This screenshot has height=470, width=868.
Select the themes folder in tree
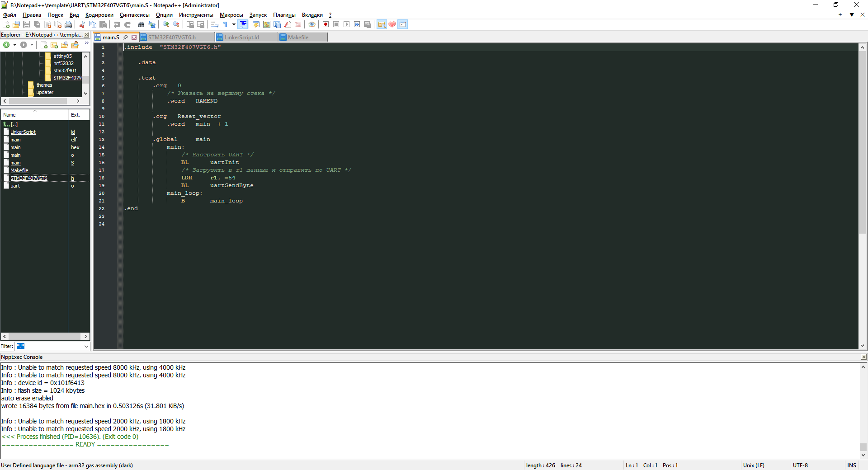[x=44, y=85]
